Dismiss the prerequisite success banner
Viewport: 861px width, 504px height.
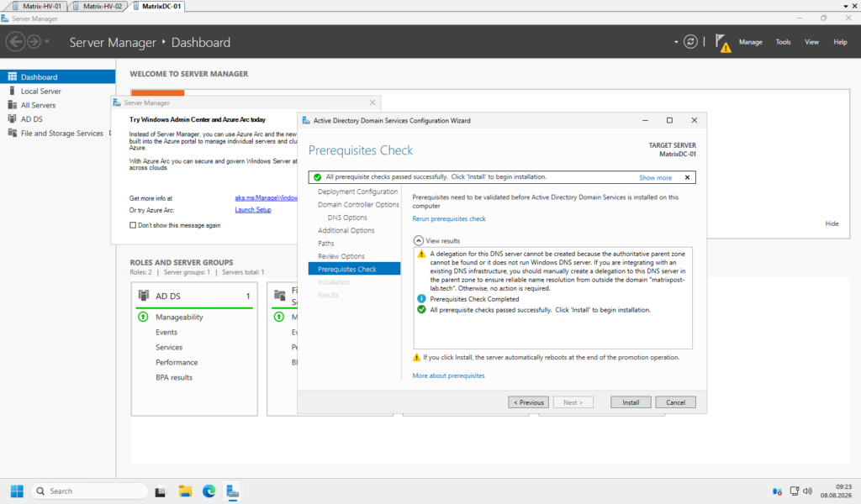[x=687, y=177]
